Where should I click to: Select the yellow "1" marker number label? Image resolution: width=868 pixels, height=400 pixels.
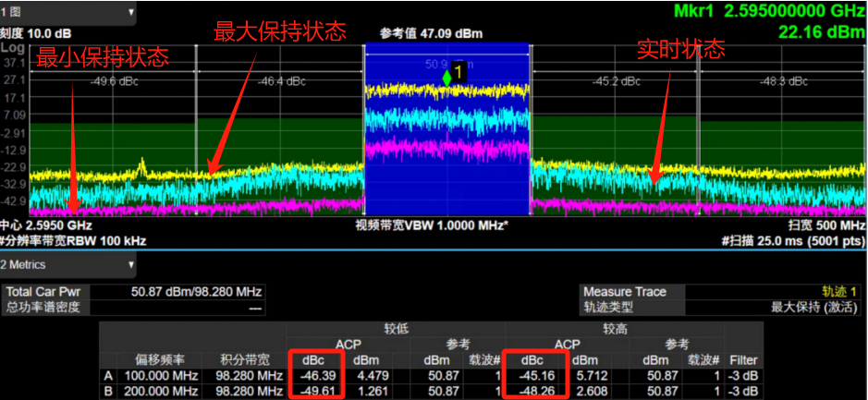click(x=457, y=70)
